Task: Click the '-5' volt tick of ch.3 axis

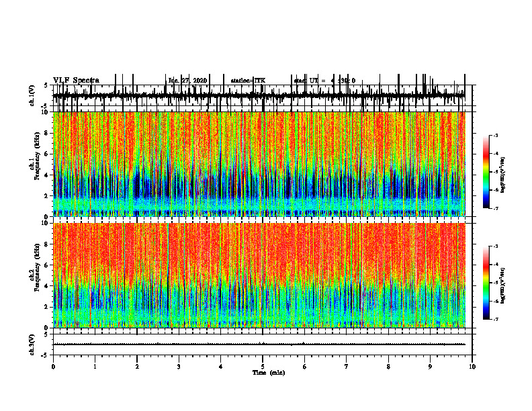Action: pyautogui.click(x=45, y=355)
